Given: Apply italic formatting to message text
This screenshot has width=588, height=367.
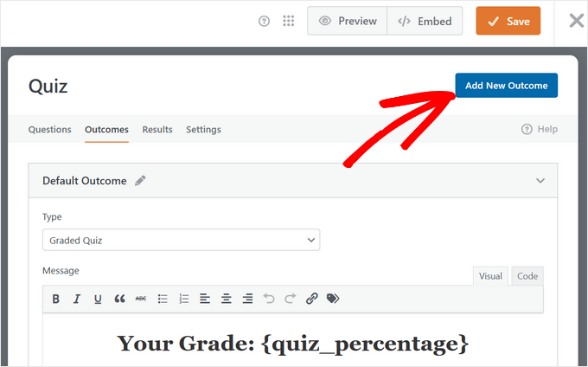Looking at the screenshot, I should 77,299.
